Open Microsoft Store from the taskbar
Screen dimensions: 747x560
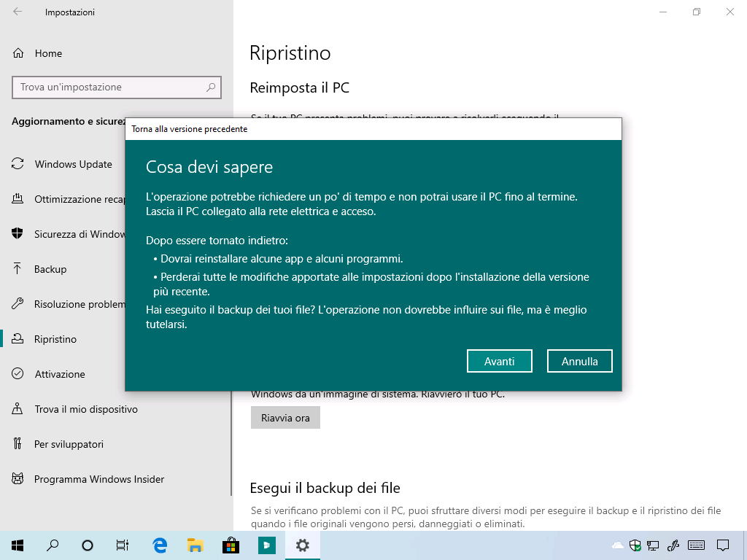[231, 545]
